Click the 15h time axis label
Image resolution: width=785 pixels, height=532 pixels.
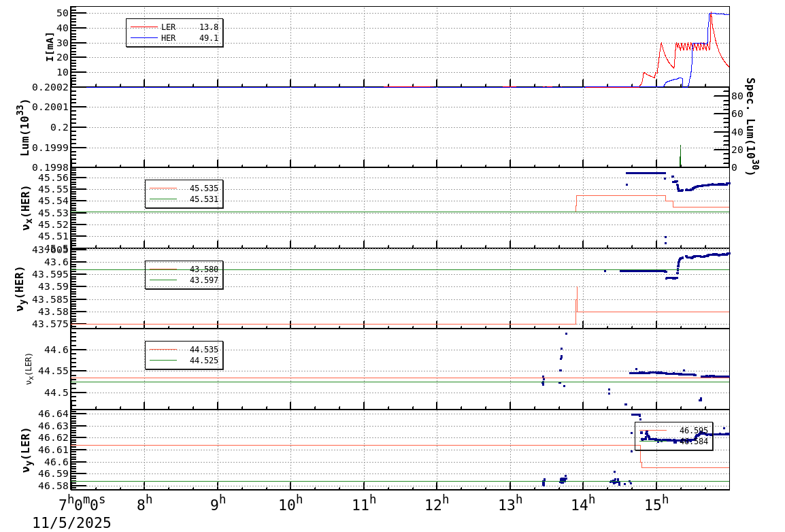click(657, 504)
